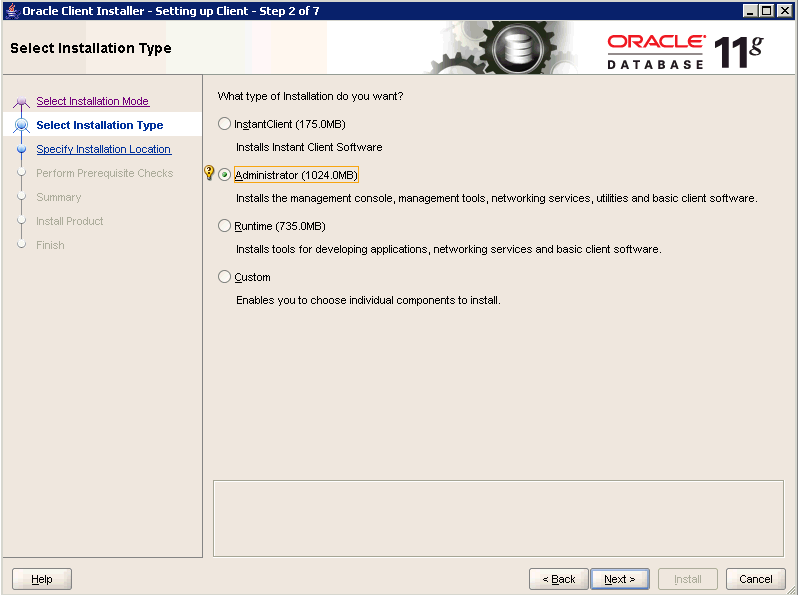Click the Select Installation Mode step bullet
The height and width of the screenshot is (595, 798).
21,102
